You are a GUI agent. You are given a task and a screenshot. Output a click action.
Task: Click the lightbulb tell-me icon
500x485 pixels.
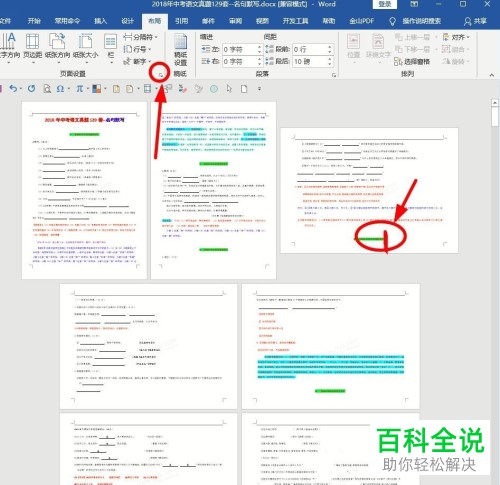pos(393,21)
